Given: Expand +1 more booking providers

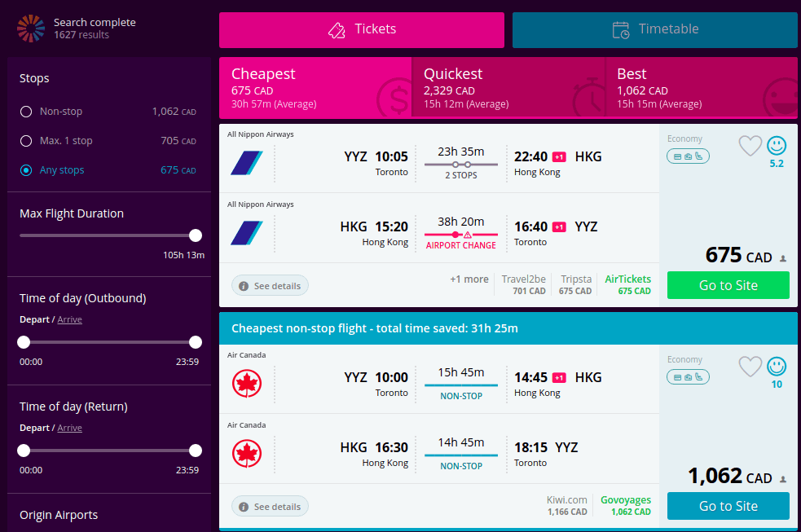Looking at the screenshot, I should tap(469, 279).
